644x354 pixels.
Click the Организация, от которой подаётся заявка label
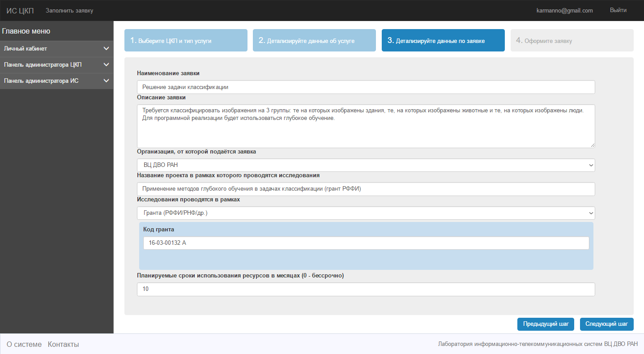pos(196,152)
